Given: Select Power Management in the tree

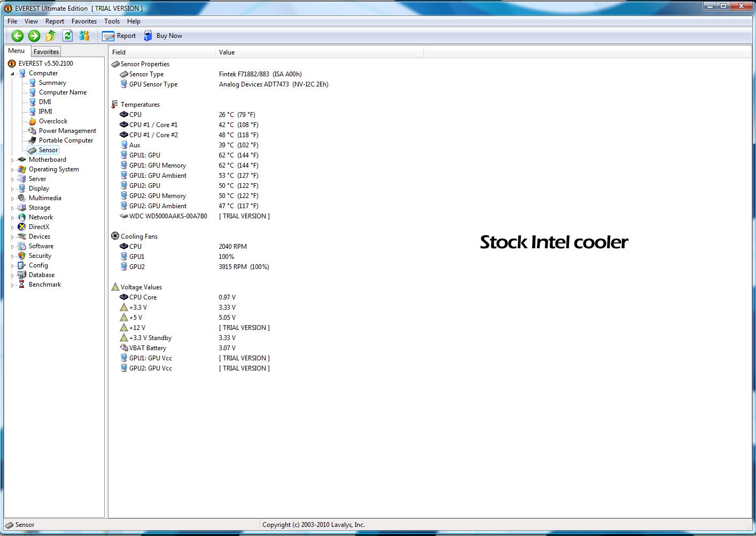Looking at the screenshot, I should tap(67, 131).
